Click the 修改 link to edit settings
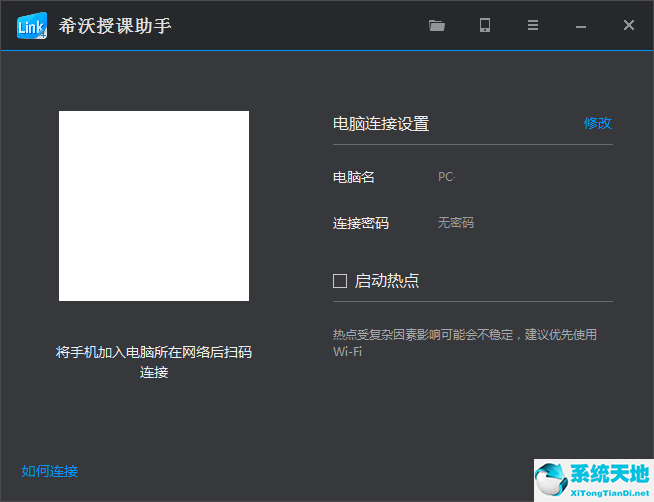Viewport: 654px width, 502px height. click(x=598, y=123)
